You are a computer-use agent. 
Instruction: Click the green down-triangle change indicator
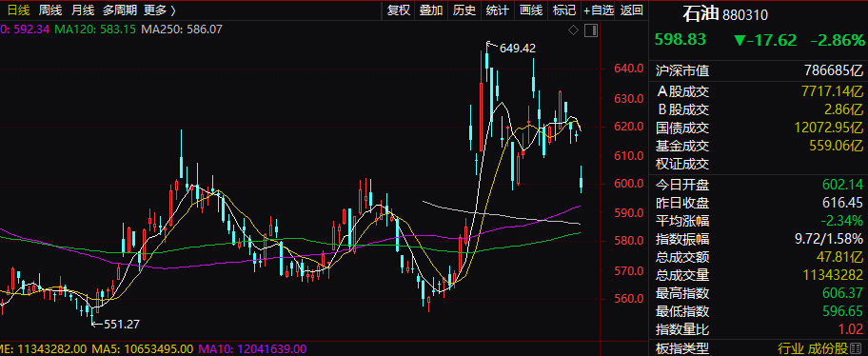[740, 40]
